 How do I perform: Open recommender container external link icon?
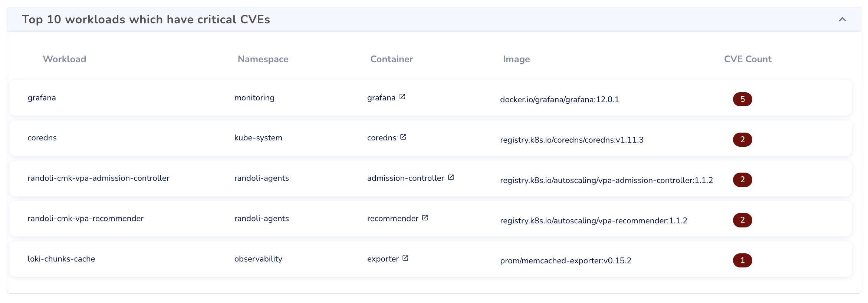pyautogui.click(x=425, y=218)
